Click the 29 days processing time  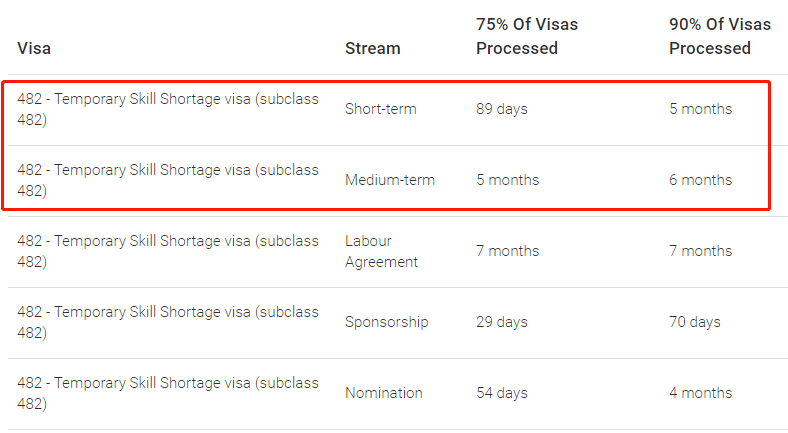502,322
